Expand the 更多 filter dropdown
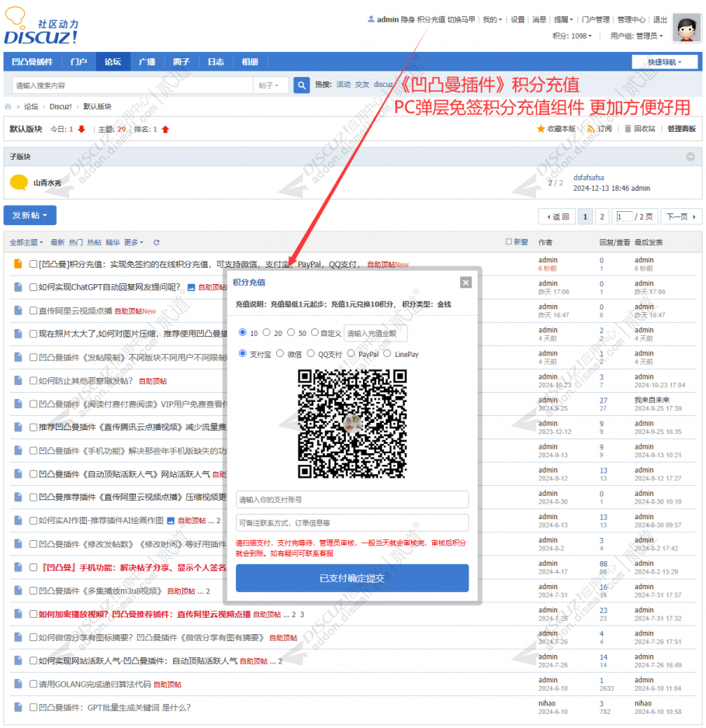 click(x=133, y=242)
